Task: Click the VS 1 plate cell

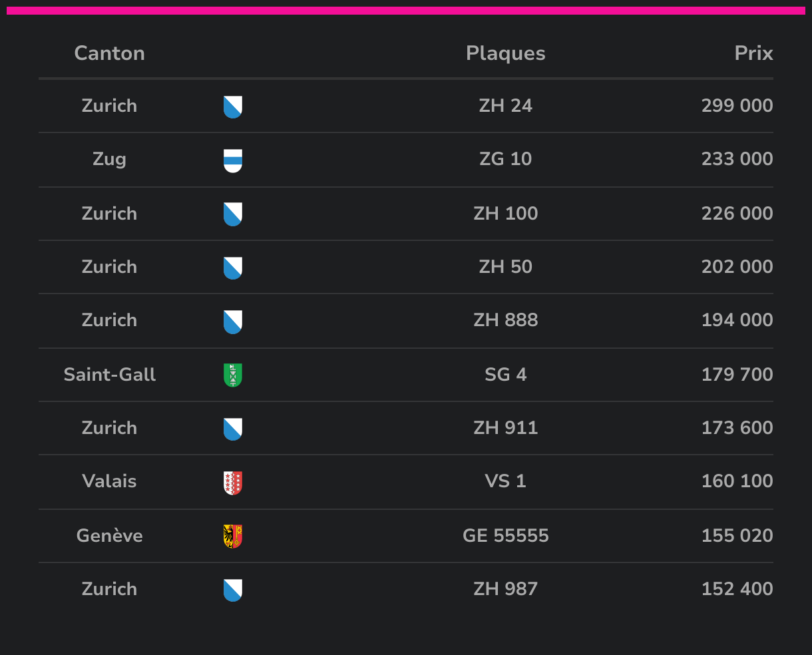Action: [506, 481]
